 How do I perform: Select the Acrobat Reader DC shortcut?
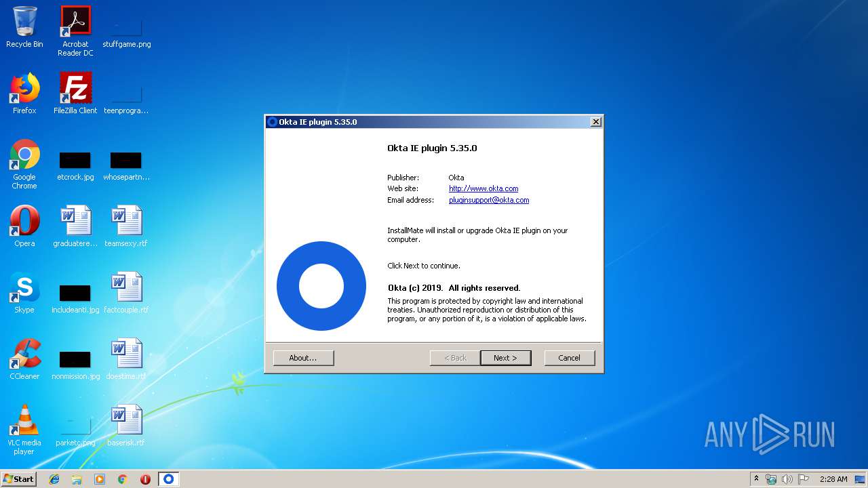(75, 31)
